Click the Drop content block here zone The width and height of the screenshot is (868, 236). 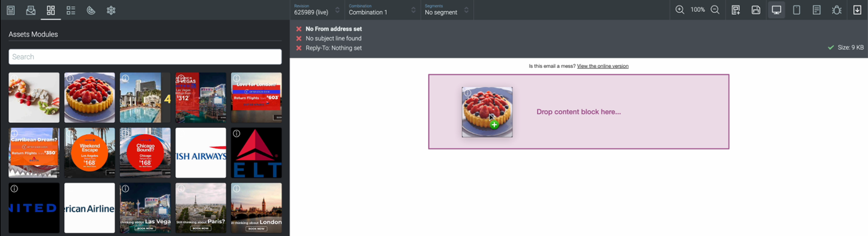[x=578, y=112]
